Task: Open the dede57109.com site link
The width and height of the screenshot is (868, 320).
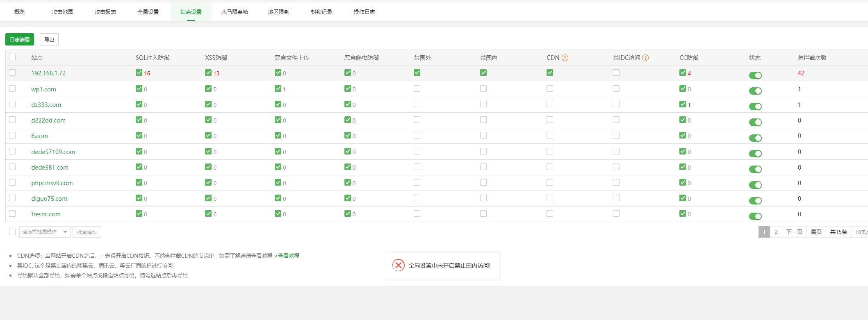Action: coord(53,152)
